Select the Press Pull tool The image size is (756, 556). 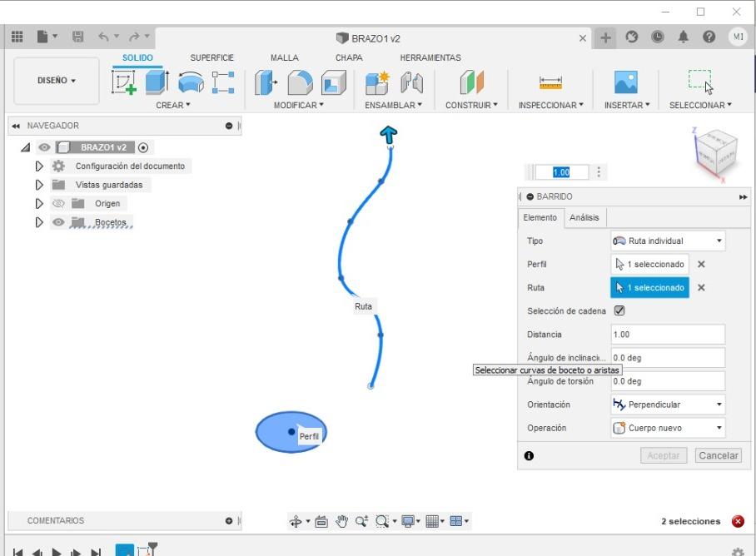266,82
